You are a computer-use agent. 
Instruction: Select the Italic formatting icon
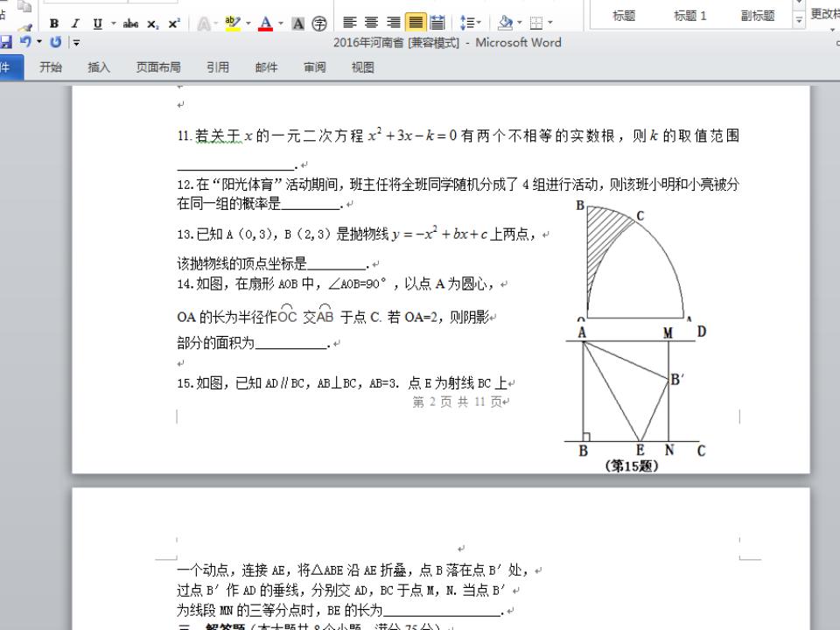[x=74, y=23]
